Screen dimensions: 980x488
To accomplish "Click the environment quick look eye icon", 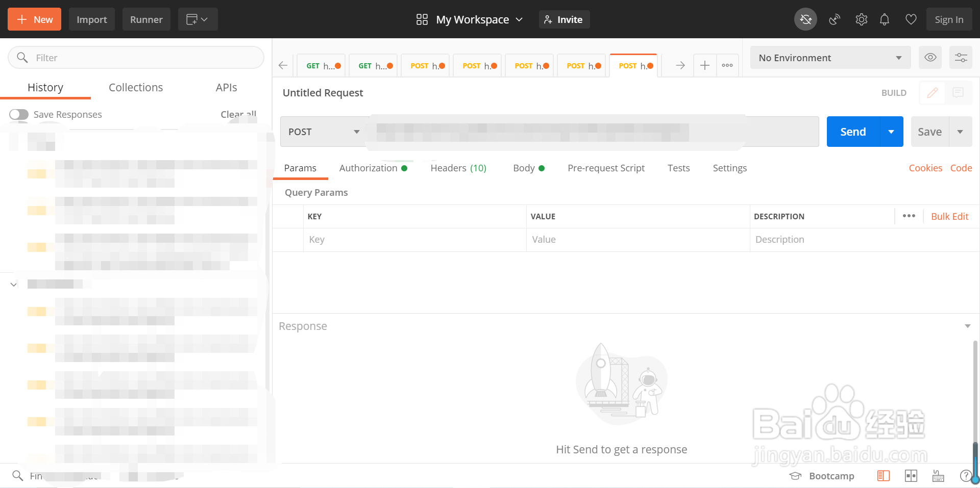I will 930,57.
